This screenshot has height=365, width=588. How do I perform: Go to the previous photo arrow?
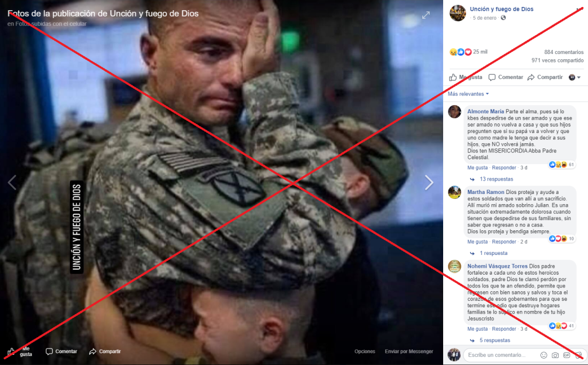click(12, 183)
